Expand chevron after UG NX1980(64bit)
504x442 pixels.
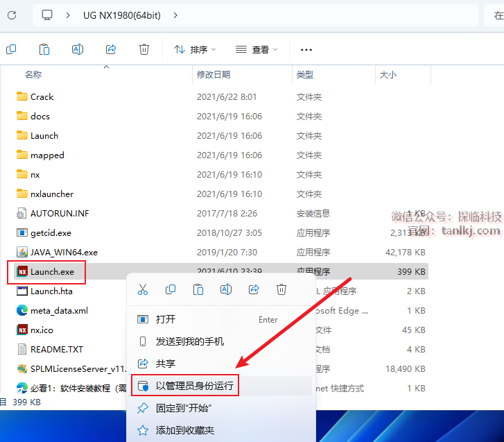point(175,15)
